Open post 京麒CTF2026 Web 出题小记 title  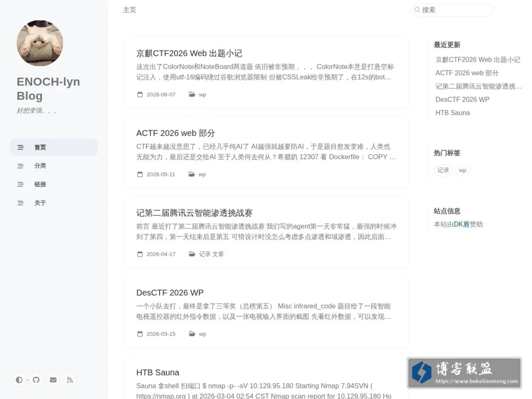tap(189, 53)
